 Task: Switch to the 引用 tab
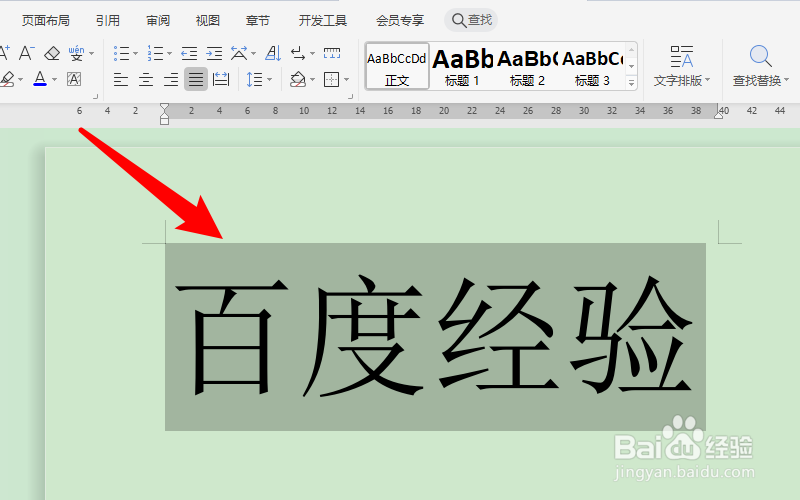[108, 20]
